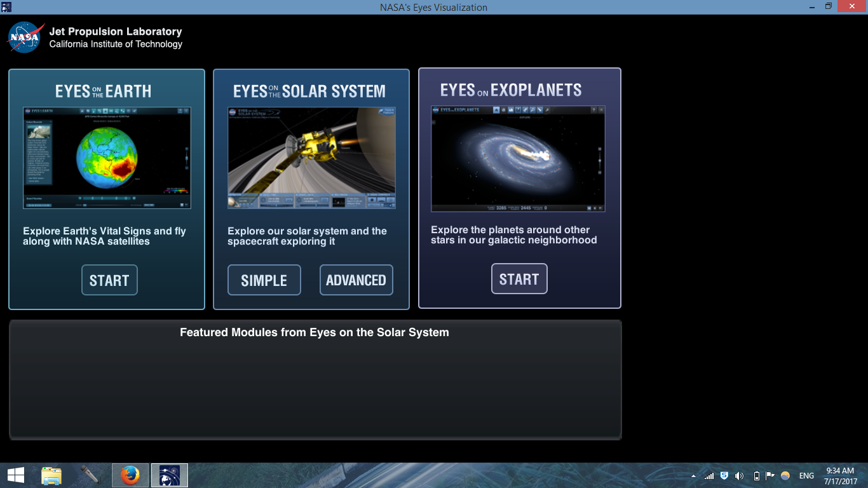This screenshot has width=868, height=488.
Task: Open Solar System in ADVANCED mode
Action: coord(356,280)
